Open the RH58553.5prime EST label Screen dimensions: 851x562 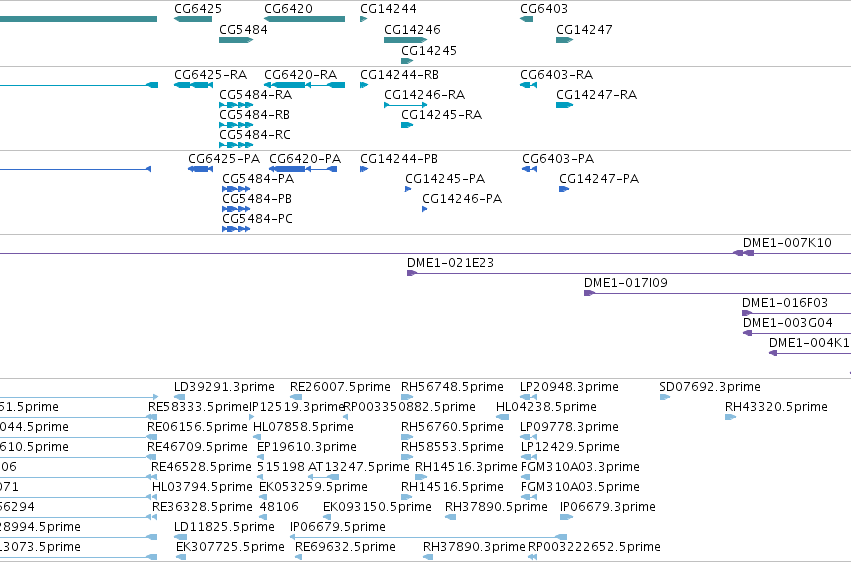click(x=452, y=448)
